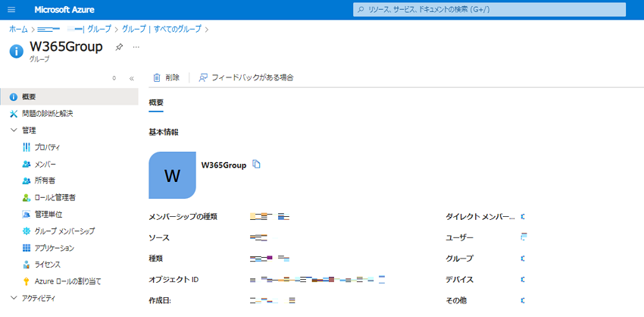Click the その他 count value
The width and height of the screenshot is (644, 317).
point(523,300)
